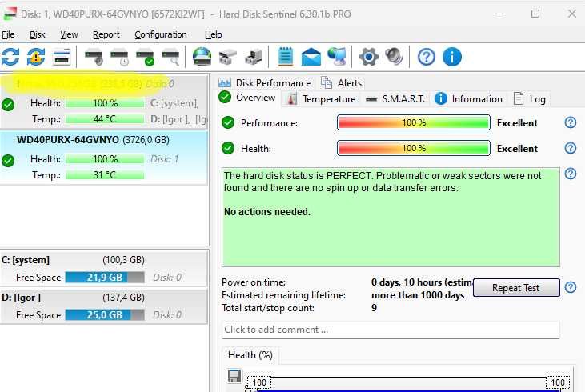
Task: Open the Disk menu
Action: point(38,34)
